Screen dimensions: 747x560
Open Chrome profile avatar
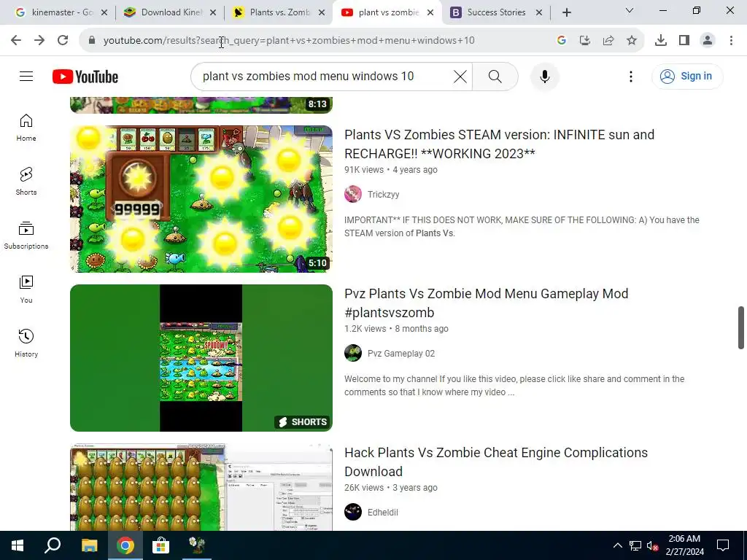[x=708, y=41]
